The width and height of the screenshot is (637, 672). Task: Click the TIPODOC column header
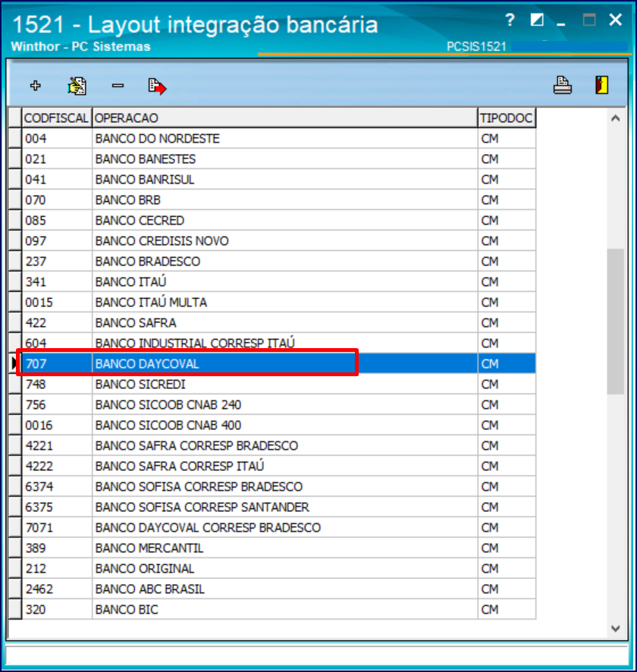point(507,118)
